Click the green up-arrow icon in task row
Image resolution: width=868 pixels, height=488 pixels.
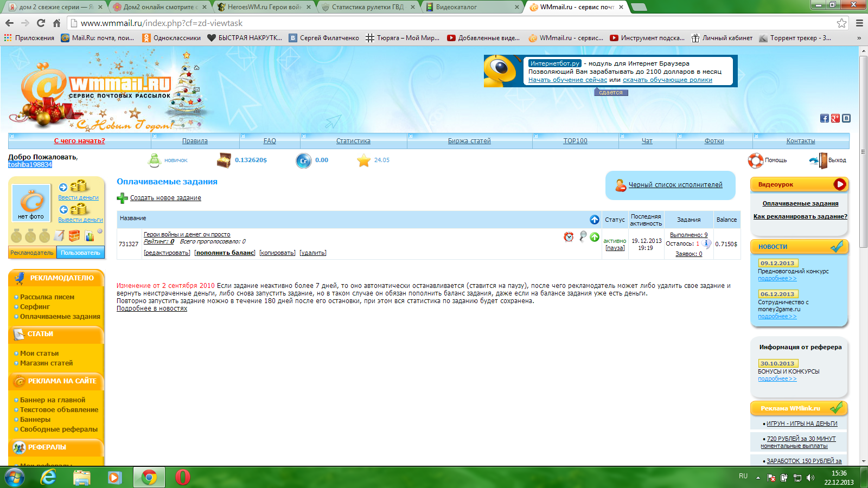[595, 237]
